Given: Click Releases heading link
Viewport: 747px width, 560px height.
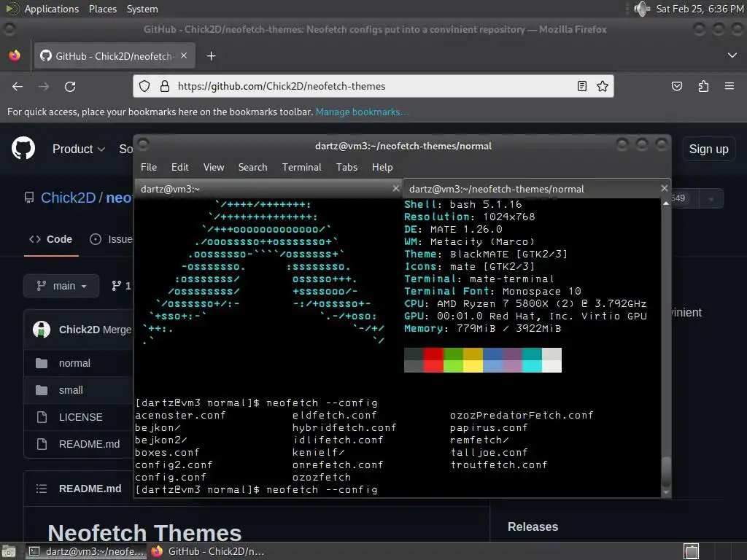Looking at the screenshot, I should (533, 526).
